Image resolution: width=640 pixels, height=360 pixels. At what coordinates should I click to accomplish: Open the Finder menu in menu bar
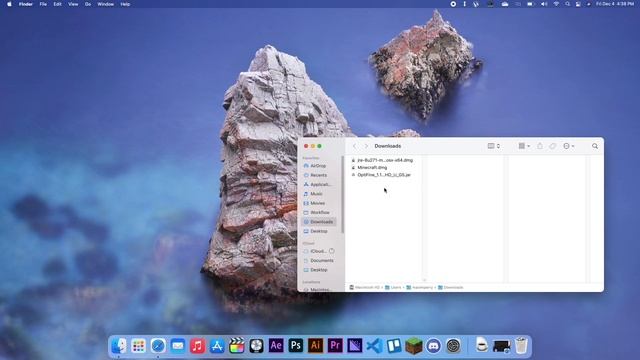pos(26,4)
